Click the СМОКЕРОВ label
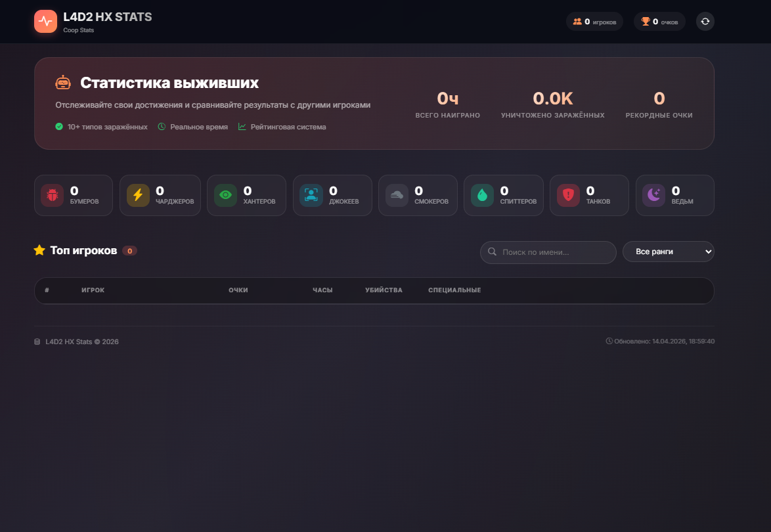 click(x=431, y=202)
